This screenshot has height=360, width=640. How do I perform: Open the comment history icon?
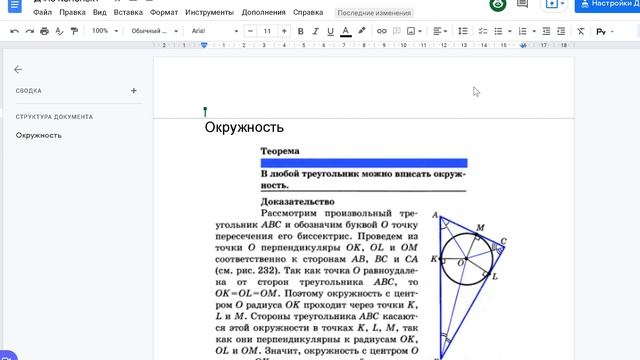(522, 4)
